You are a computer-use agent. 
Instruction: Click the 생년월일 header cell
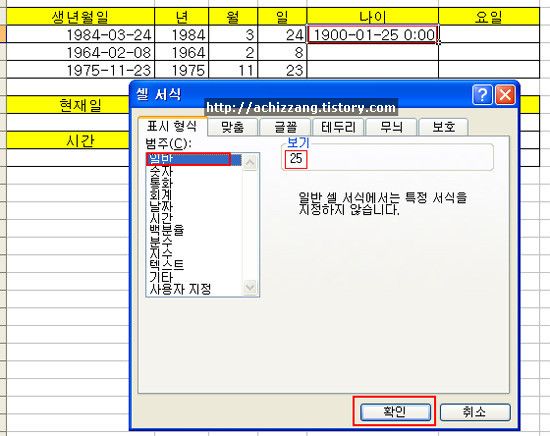[80, 16]
